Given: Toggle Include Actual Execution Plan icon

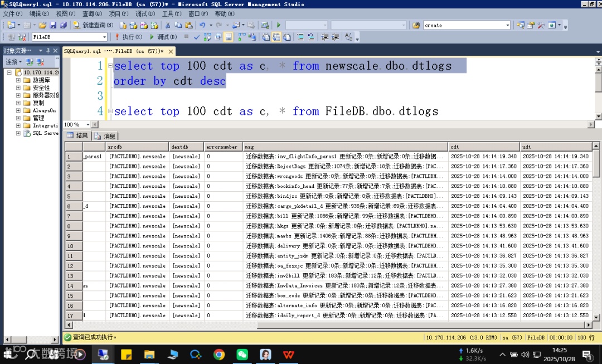Looking at the screenshot, I should [x=241, y=37].
